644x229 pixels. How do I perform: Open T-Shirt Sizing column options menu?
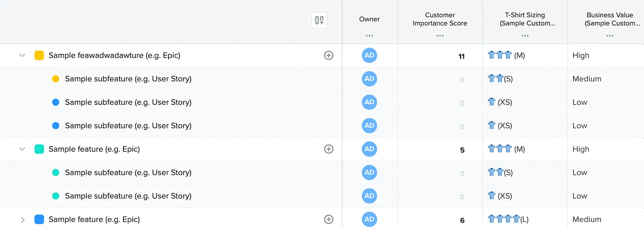click(x=525, y=35)
